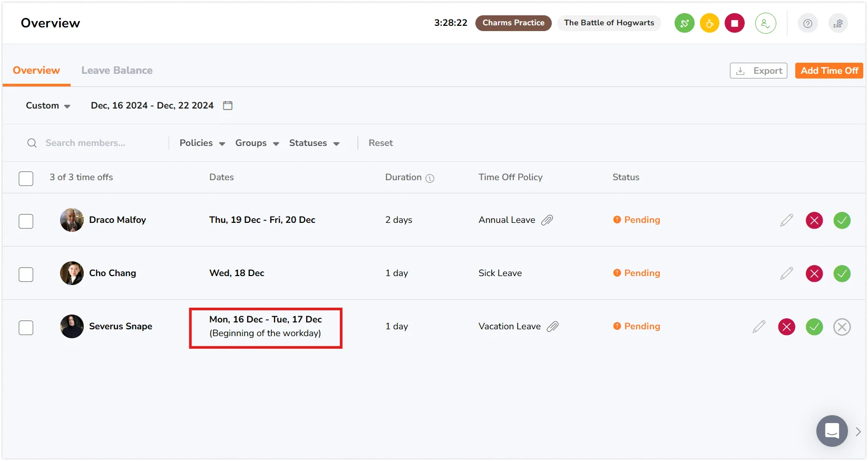
Task: Approve Draco Malfoy's time off request
Action: pos(842,220)
